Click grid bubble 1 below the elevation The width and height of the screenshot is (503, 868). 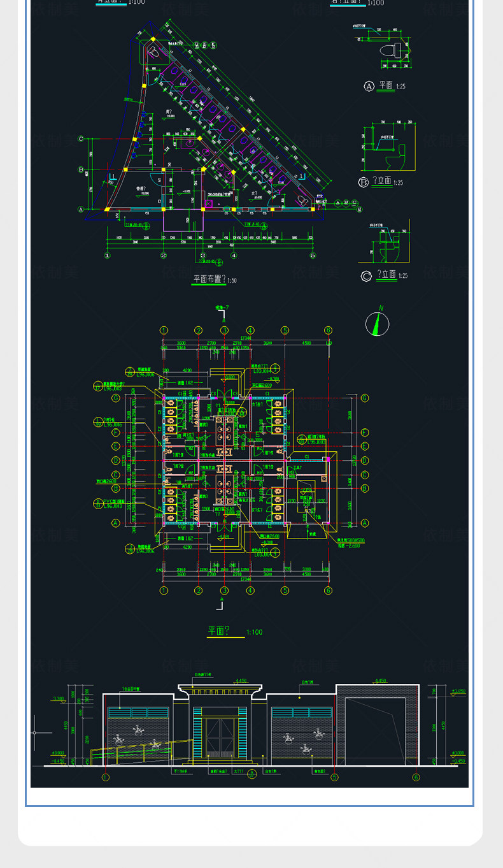(x=105, y=777)
